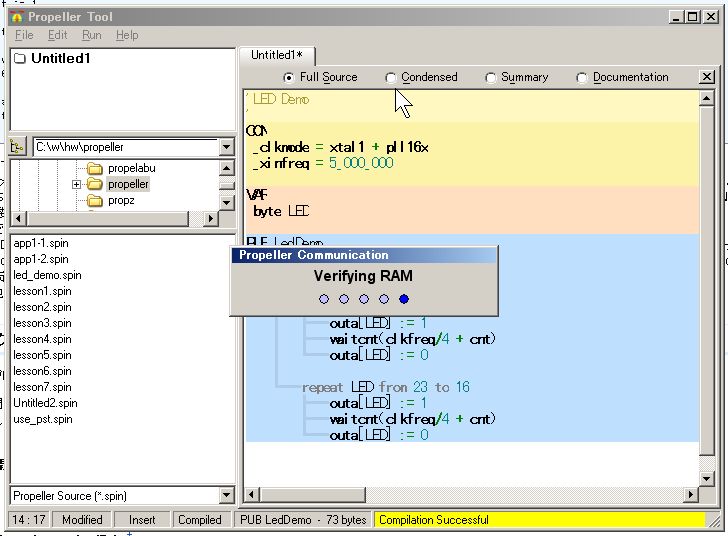Click the editor vertical scrollbar down arrow
Screen dimensions: 728x536
(x=708, y=479)
